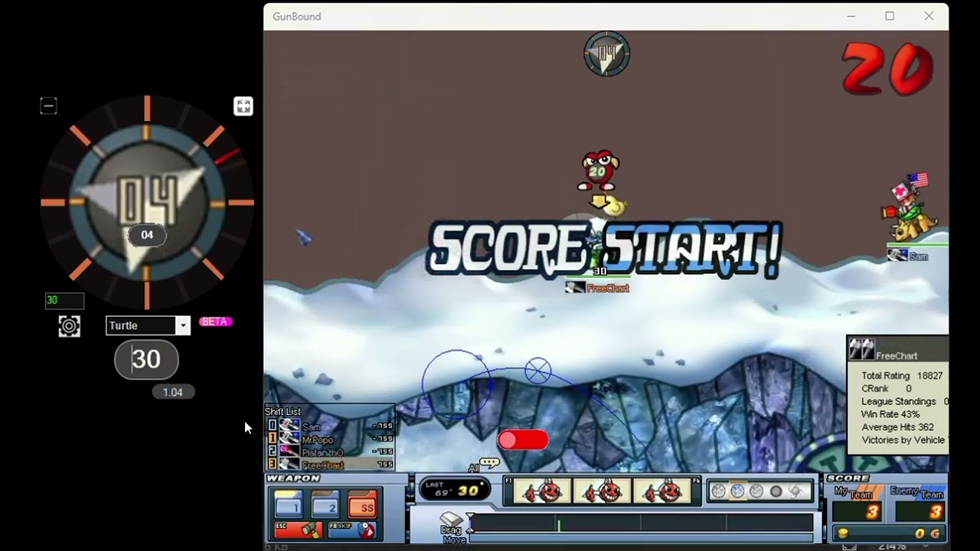Select FreeChart in the Shift List
980x551 pixels.
(x=330, y=465)
